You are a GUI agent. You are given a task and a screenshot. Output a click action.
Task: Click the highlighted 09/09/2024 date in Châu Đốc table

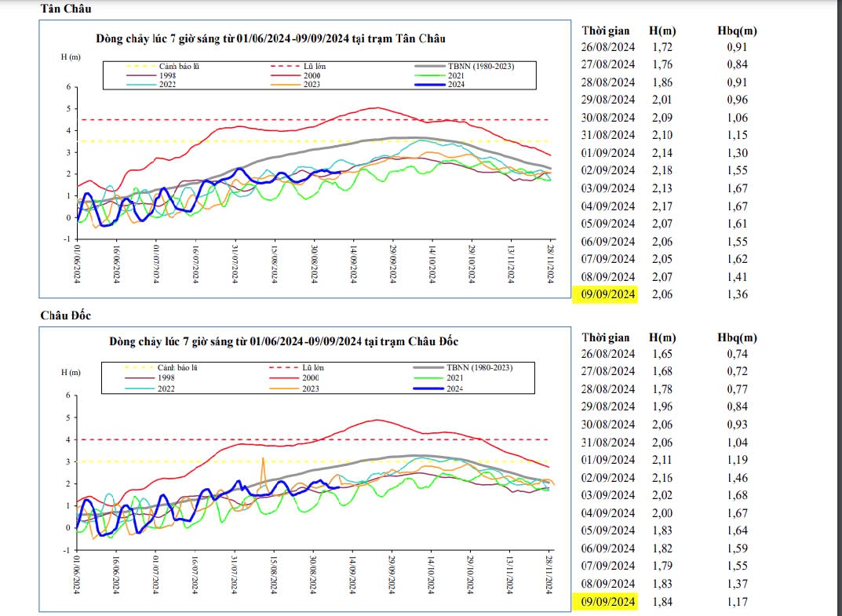point(609,602)
